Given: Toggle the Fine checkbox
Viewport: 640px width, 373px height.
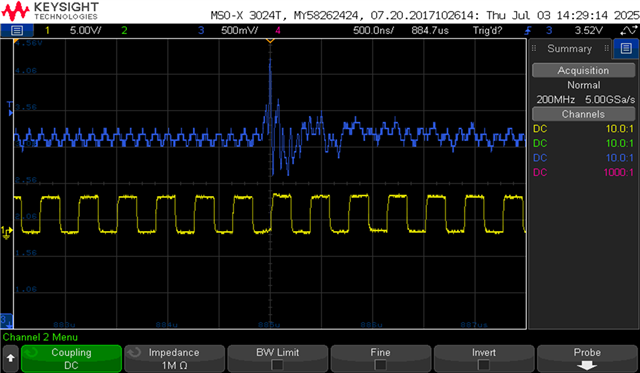Looking at the screenshot, I should [x=380, y=364].
